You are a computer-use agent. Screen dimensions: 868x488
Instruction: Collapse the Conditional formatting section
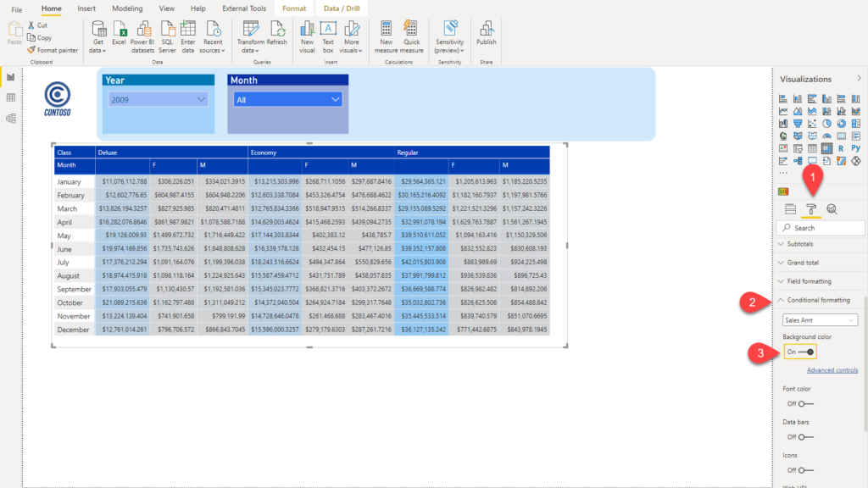click(820, 300)
